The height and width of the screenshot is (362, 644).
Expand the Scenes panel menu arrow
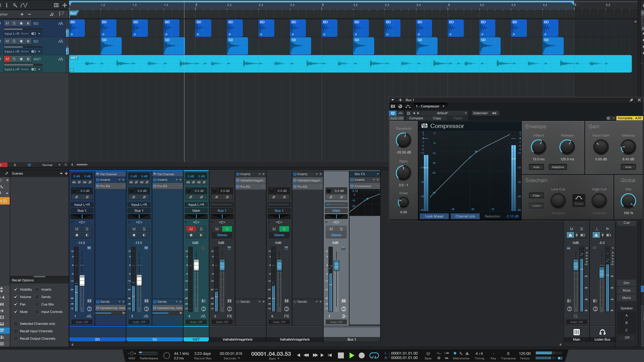coord(61,173)
